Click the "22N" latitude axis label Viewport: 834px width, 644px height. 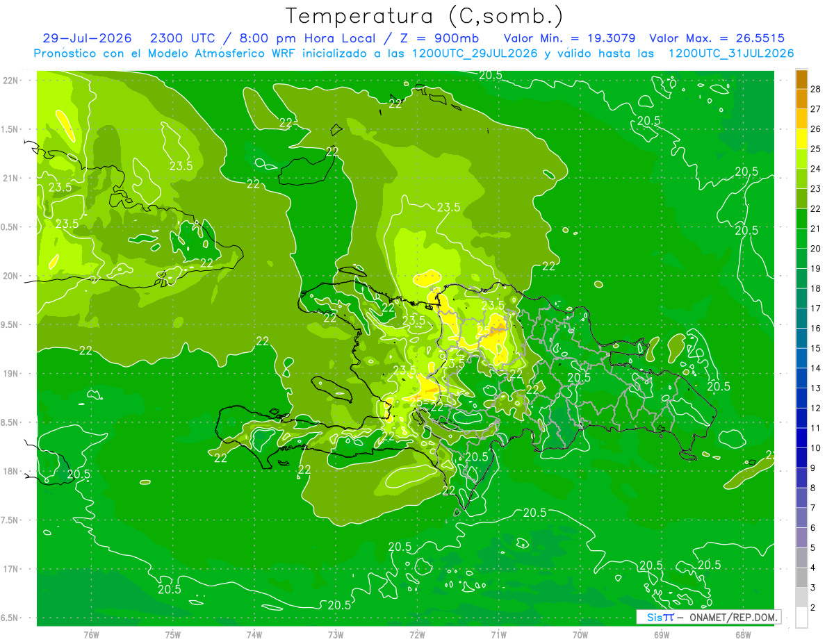10,80
